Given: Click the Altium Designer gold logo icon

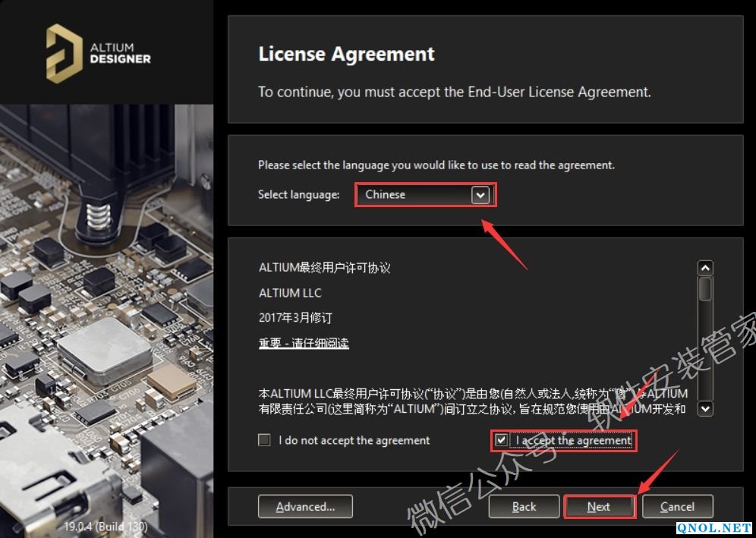Looking at the screenshot, I should pos(64,53).
